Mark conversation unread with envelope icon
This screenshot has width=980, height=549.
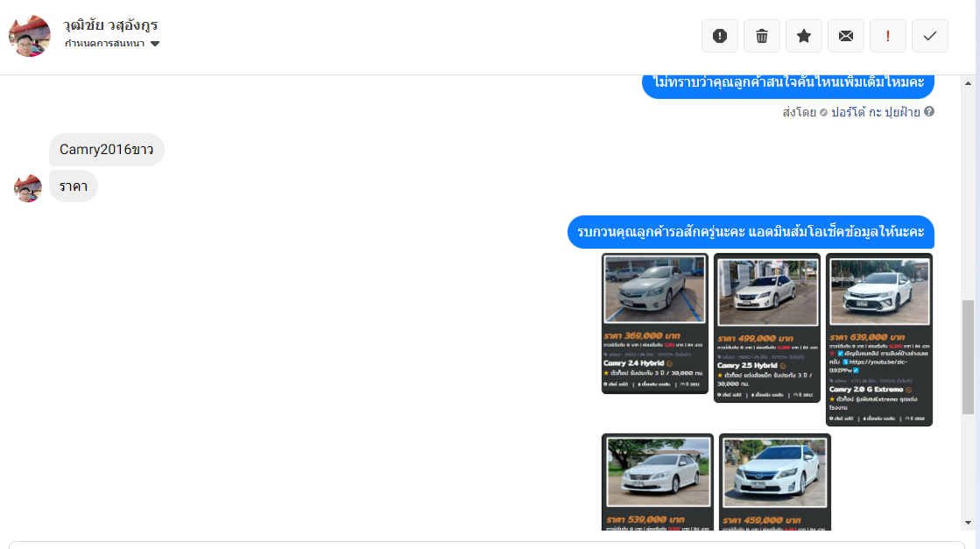tap(846, 36)
